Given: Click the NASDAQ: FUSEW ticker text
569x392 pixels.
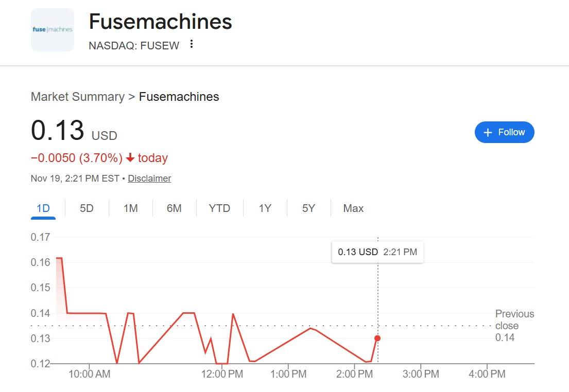Looking at the screenshot, I should [134, 45].
